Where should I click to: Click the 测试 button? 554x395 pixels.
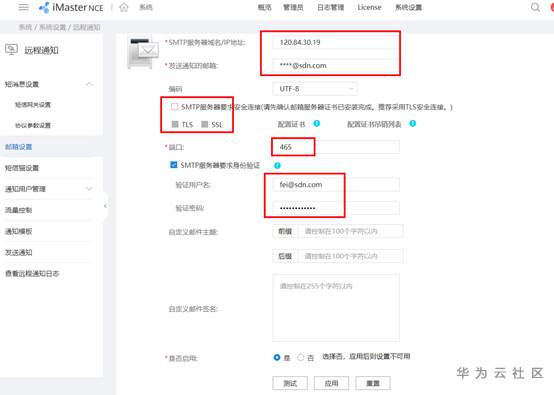tap(290, 383)
